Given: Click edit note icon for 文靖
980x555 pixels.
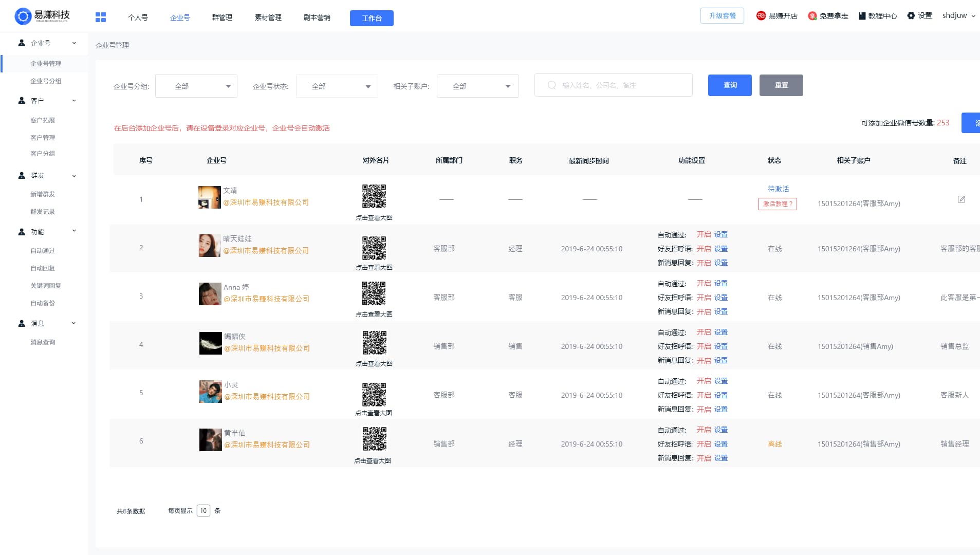Looking at the screenshot, I should (x=961, y=199).
